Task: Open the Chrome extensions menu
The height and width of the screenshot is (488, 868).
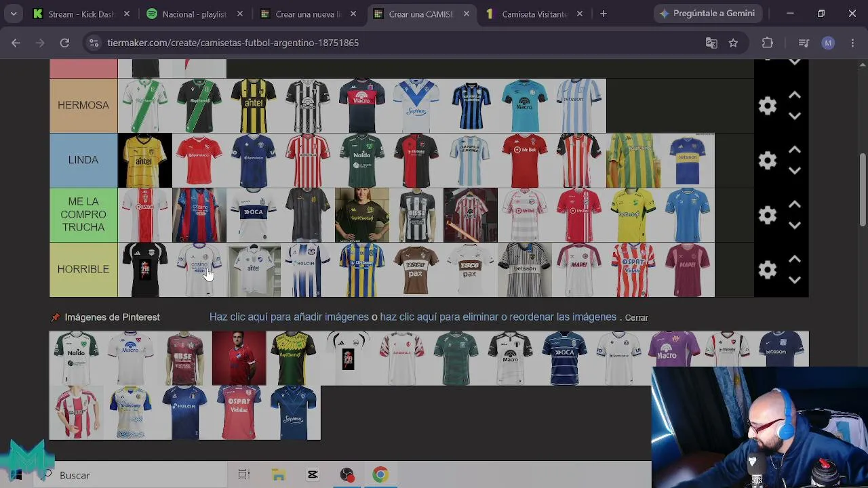Action: coord(768,43)
